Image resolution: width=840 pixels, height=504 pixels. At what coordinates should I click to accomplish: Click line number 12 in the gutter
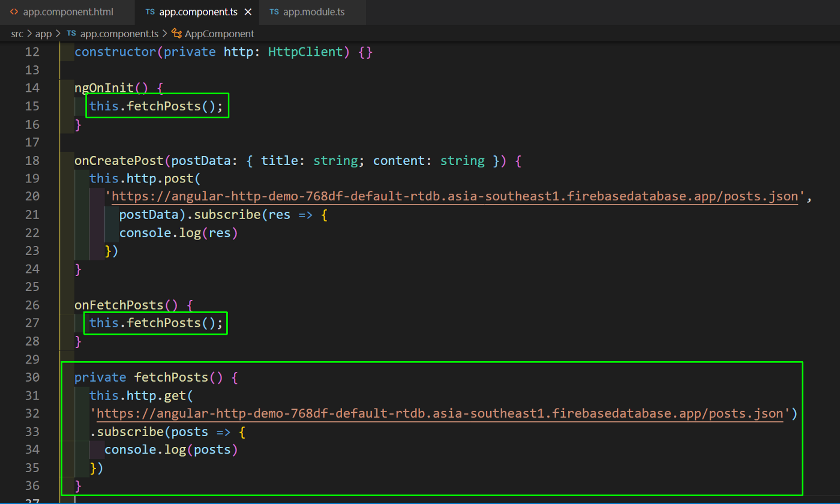(x=32, y=52)
